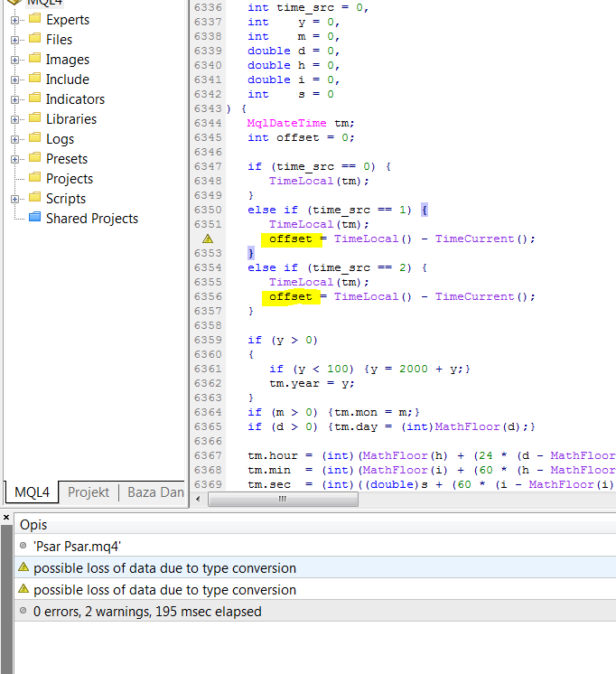The image size is (616, 674).
Task: Expand the Logs folder node
Action: pyautogui.click(x=15, y=139)
